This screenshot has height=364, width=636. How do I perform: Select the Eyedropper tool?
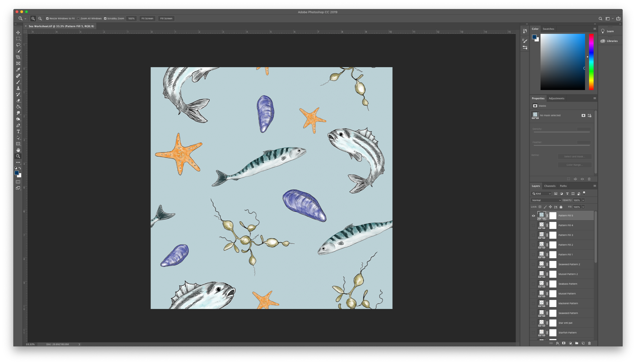(18, 70)
